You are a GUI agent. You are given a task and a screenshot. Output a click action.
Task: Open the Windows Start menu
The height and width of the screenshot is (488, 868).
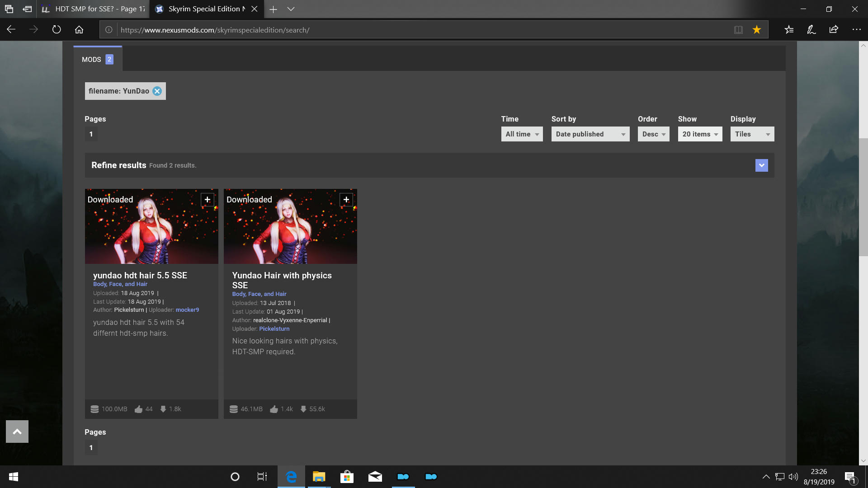(x=14, y=477)
